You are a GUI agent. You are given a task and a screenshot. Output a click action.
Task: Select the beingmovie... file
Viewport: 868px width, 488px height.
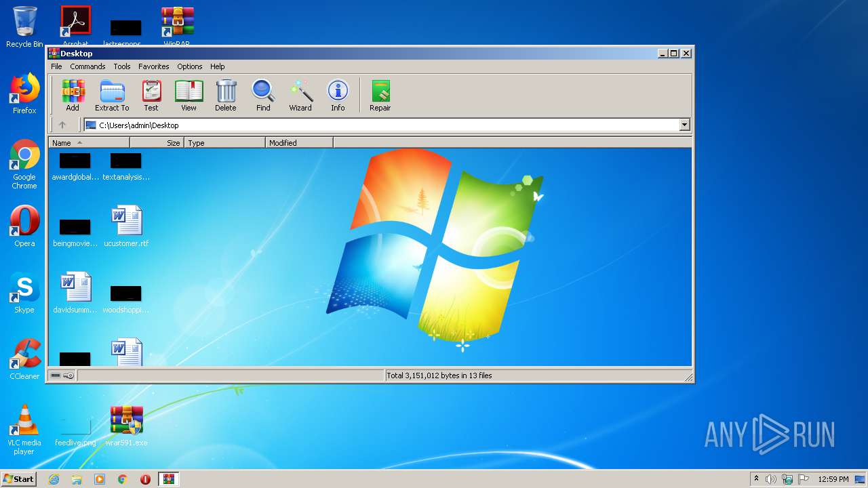pos(75,232)
